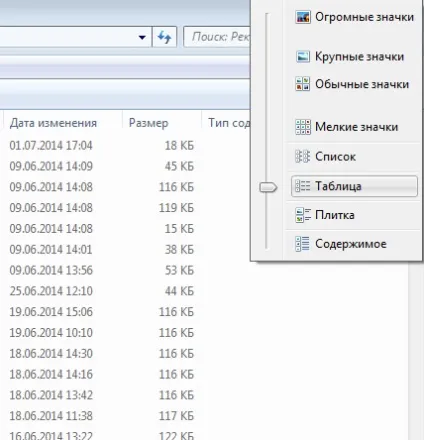Screen dimensions: 424x440
Task: Click date cell '19.06.2014 10:10'
Action: point(51,333)
